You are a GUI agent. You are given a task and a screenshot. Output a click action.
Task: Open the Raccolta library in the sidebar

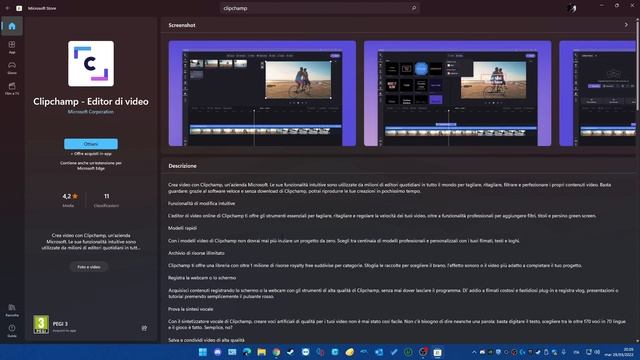point(12,310)
